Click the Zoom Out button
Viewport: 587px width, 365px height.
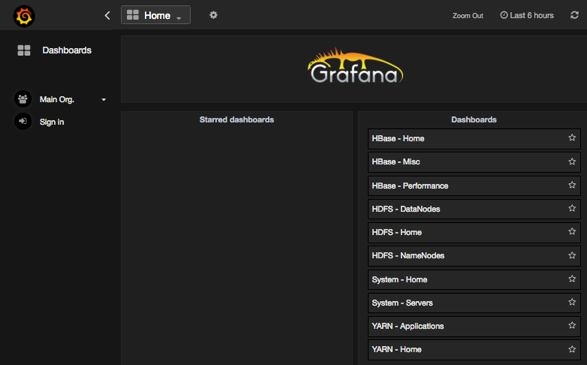[x=468, y=16]
